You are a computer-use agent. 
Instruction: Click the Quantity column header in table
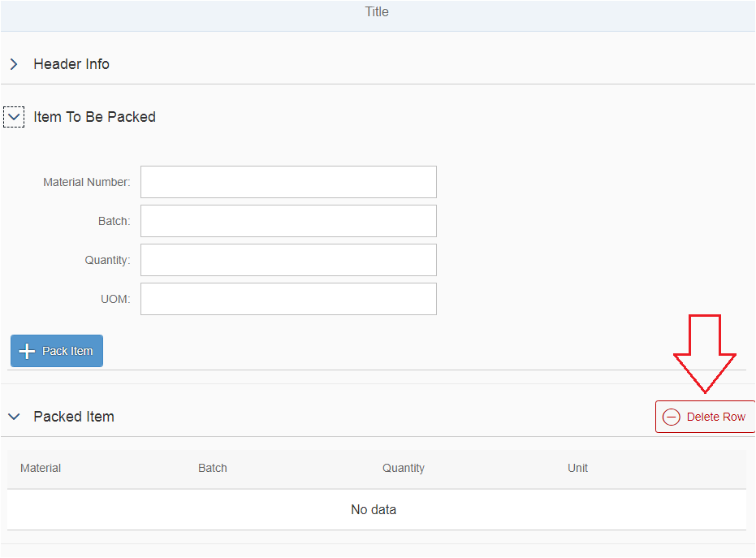click(x=404, y=468)
